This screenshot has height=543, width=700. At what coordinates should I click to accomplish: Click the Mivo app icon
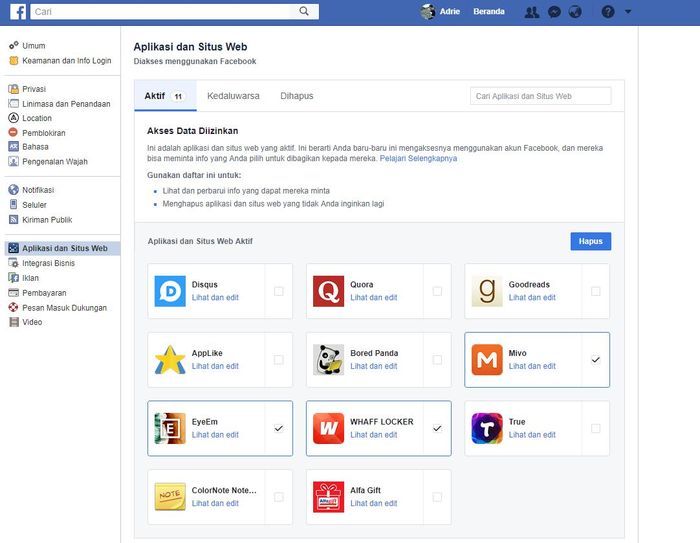(x=487, y=359)
